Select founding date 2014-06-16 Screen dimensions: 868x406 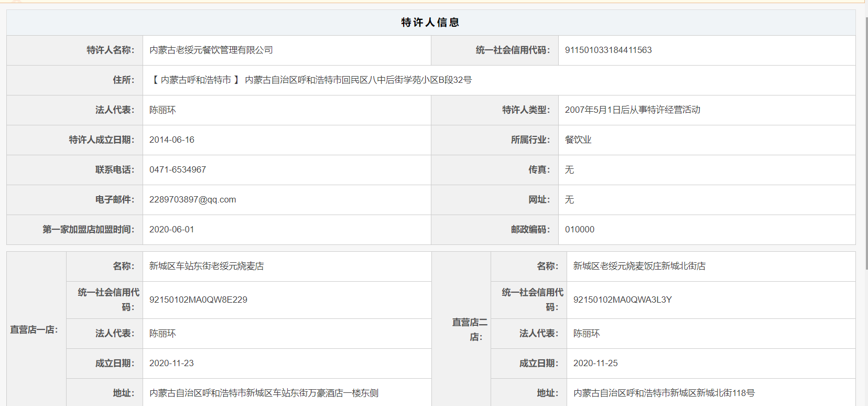171,140
